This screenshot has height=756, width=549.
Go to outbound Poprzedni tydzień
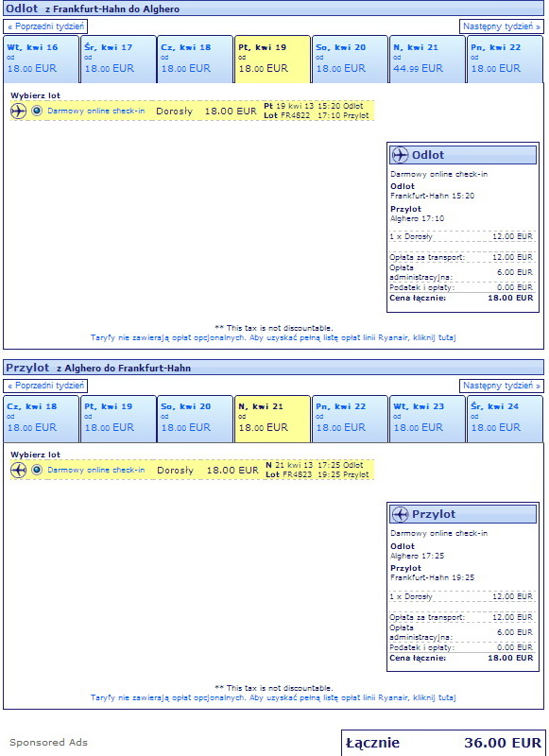point(45,26)
